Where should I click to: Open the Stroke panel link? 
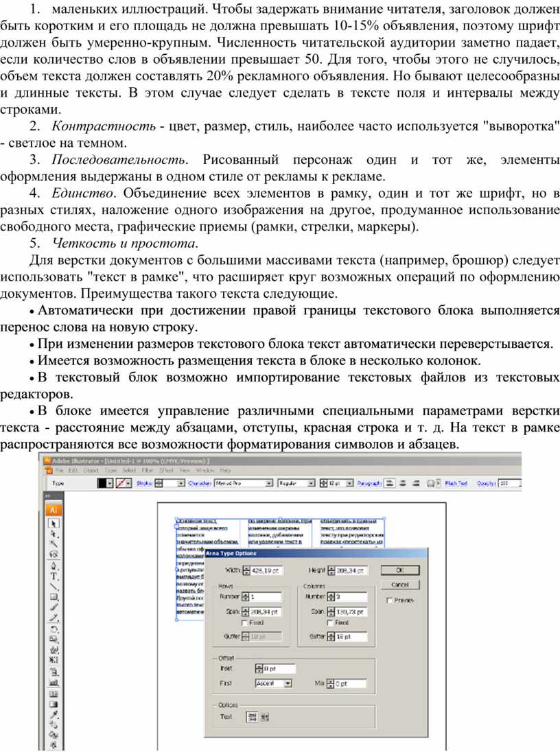[144, 484]
